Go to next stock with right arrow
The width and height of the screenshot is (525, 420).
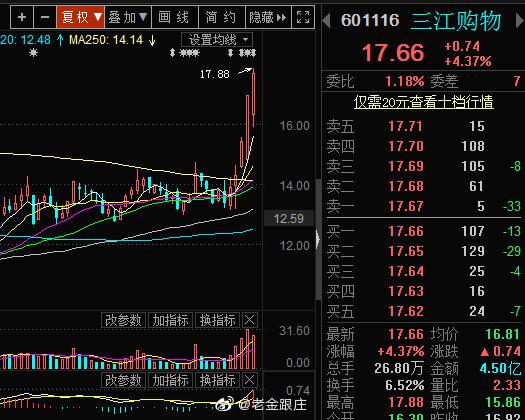coord(519,21)
